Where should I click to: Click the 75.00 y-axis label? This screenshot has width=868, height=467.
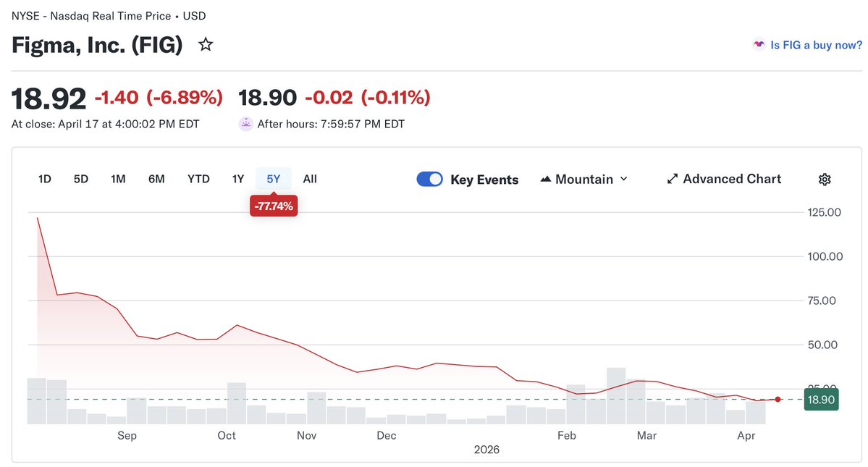822,300
